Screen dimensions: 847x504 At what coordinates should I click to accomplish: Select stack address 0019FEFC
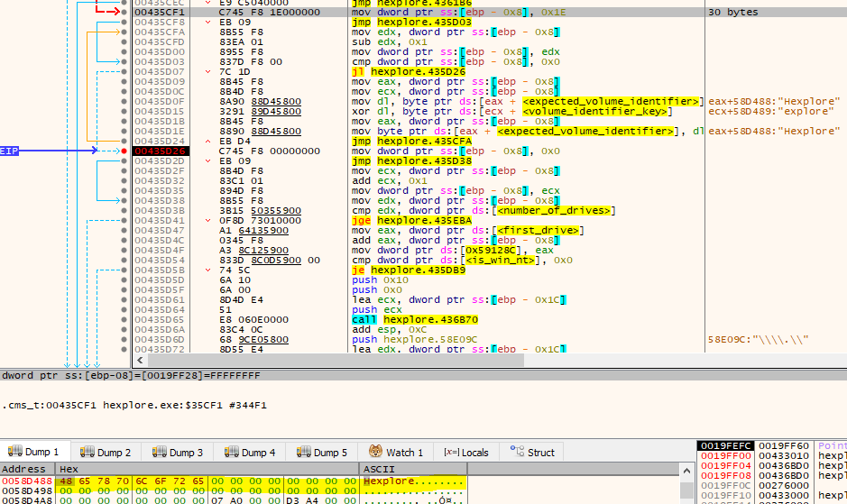[x=725, y=446]
